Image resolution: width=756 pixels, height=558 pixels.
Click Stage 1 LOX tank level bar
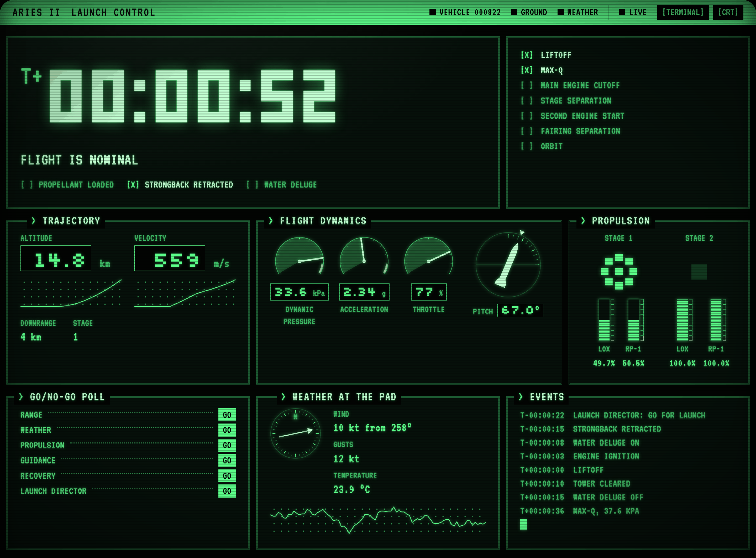pyautogui.click(x=604, y=320)
